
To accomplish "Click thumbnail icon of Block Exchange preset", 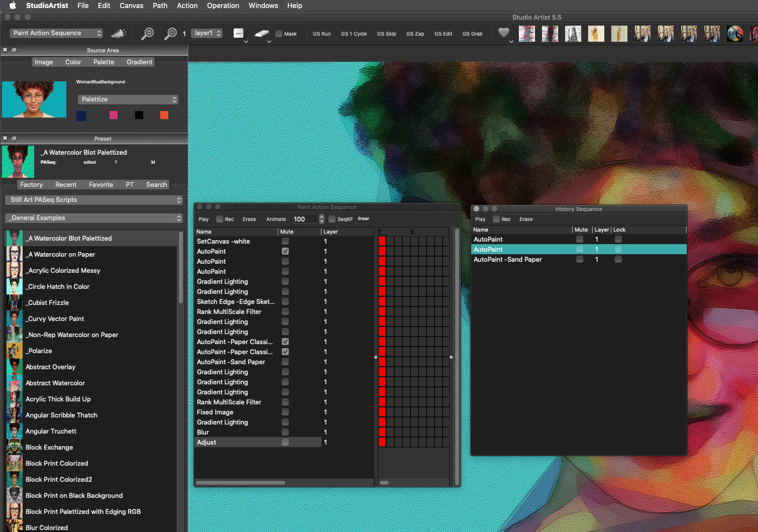I will coord(15,447).
